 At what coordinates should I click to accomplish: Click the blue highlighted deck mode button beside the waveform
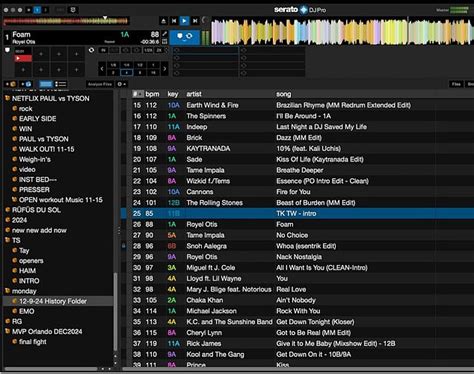(x=185, y=37)
